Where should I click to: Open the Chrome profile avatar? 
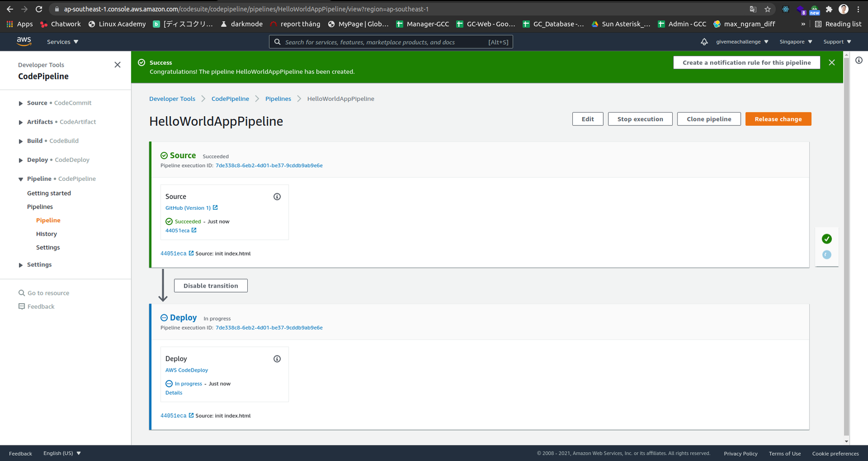(844, 9)
